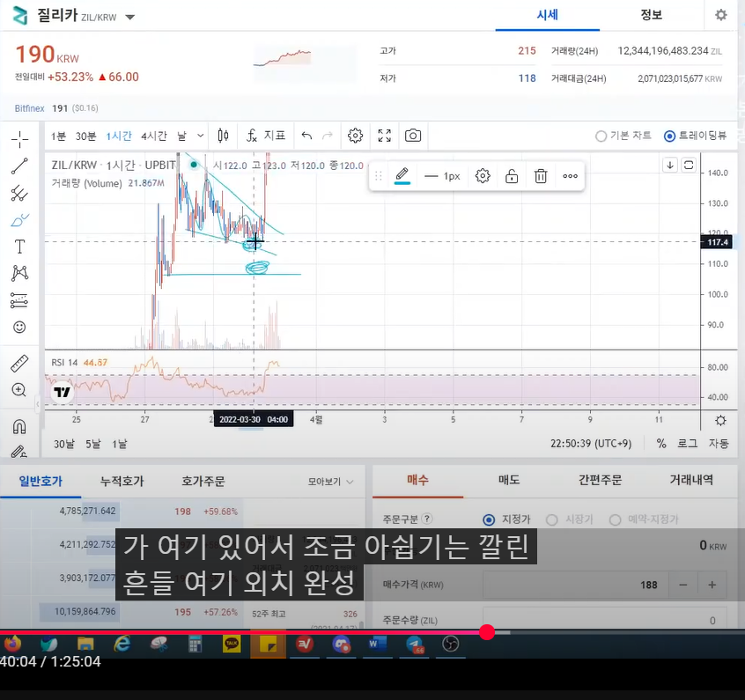Switch to the 정보 tab

click(x=652, y=15)
